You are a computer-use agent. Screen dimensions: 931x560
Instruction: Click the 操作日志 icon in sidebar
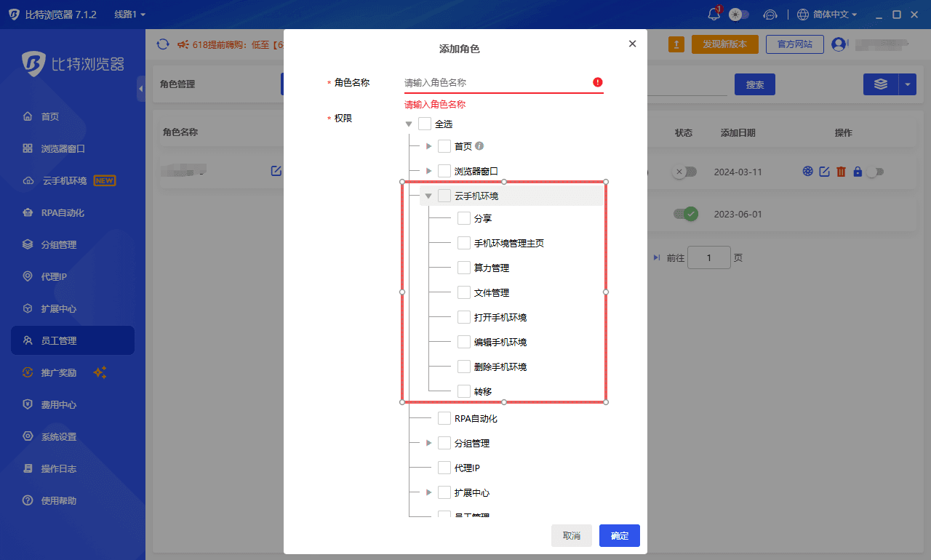pos(28,468)
